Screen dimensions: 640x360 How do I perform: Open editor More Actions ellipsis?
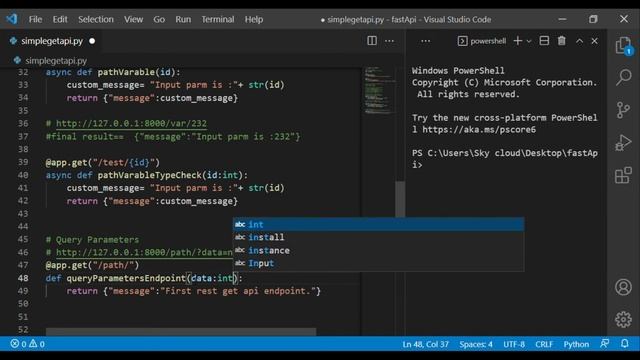tap(389, 41)
